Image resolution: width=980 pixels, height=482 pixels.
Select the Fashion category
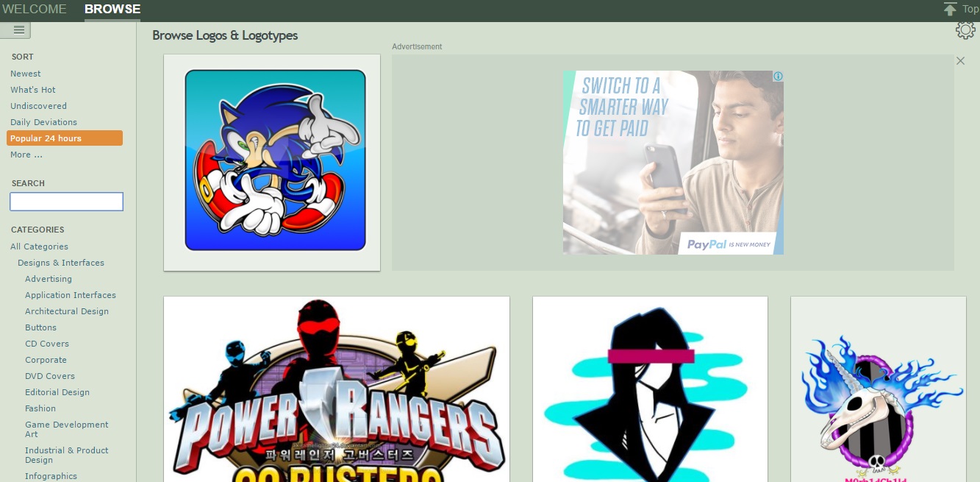40,408
